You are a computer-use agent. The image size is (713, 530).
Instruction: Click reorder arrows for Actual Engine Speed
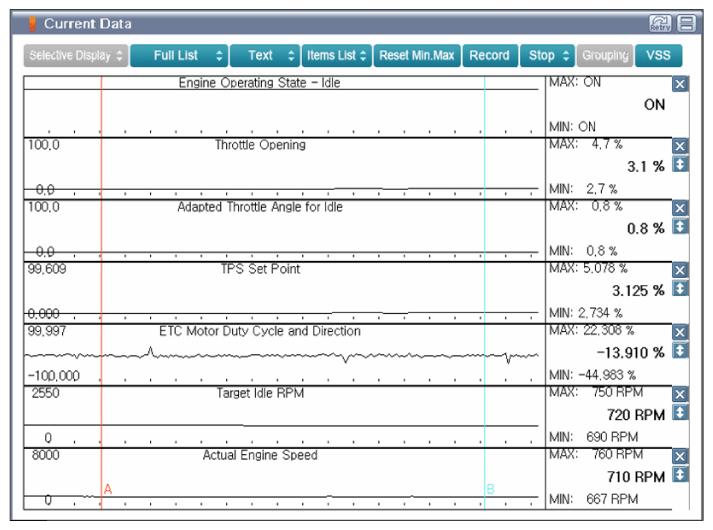point(681,474)
